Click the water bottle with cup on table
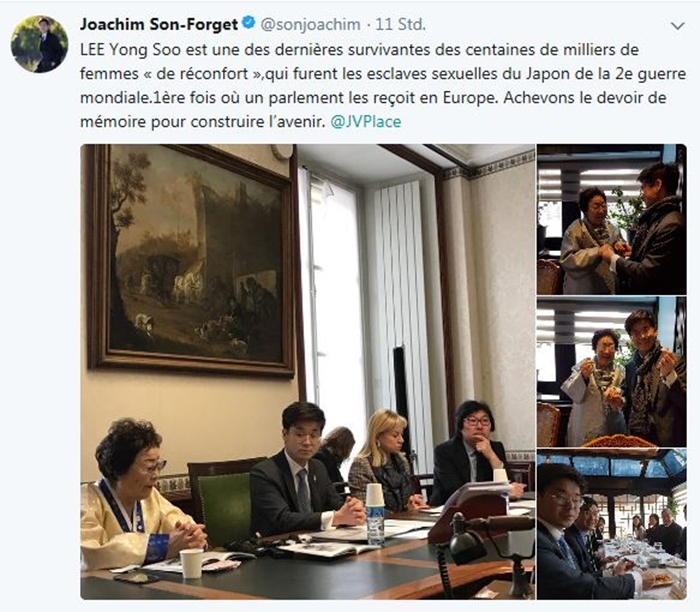Viewport: 700px width, 612px height. (375, 515)
